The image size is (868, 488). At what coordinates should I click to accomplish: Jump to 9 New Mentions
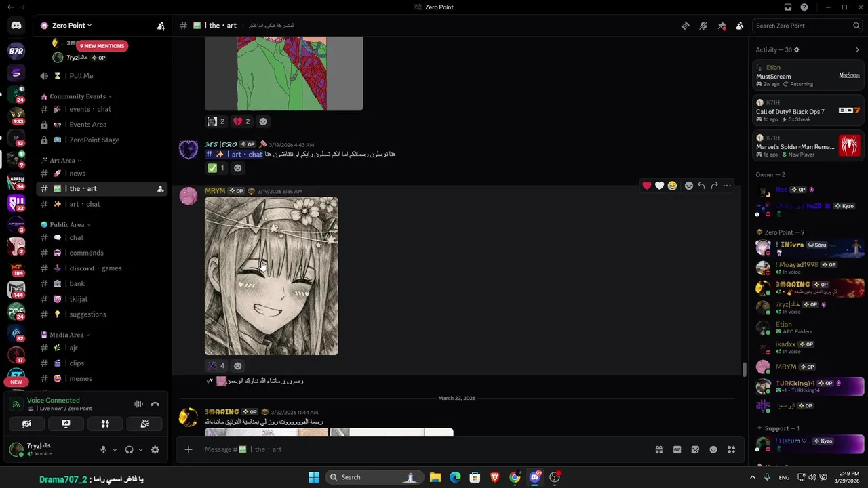(x=102, y=46)
